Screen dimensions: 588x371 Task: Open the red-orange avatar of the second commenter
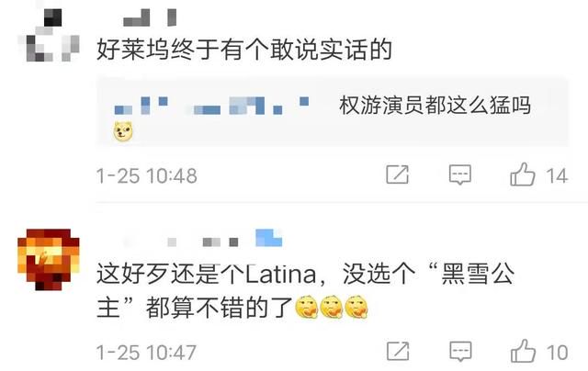tap(49, 259)
